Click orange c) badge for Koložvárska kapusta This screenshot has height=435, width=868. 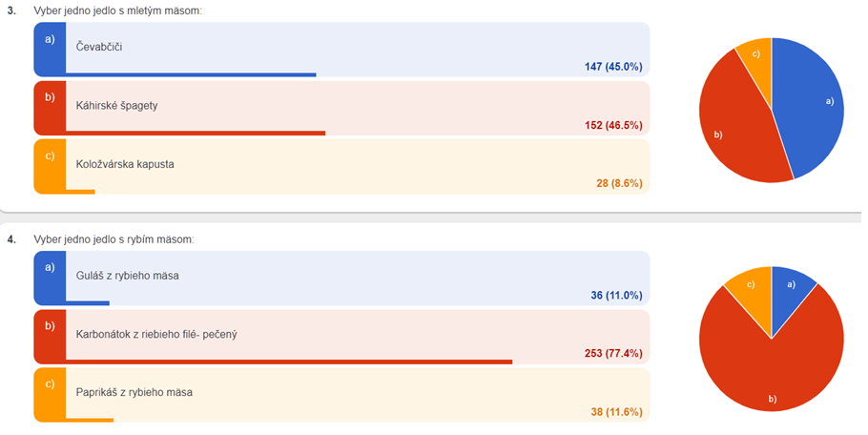coord(50,165)
